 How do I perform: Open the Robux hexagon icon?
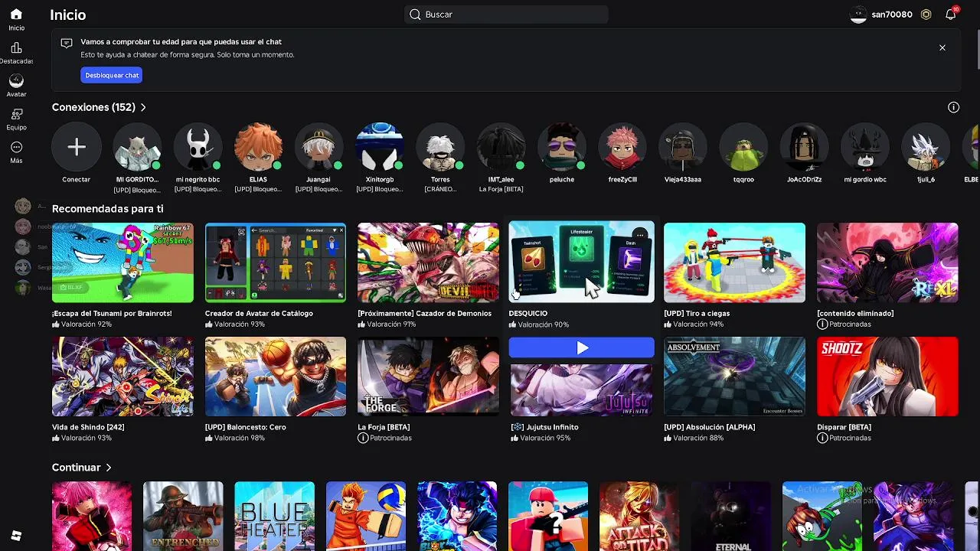[926, 15]
